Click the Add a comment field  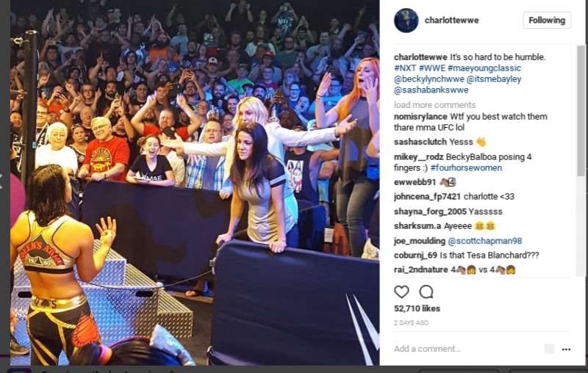coord(465,349)
